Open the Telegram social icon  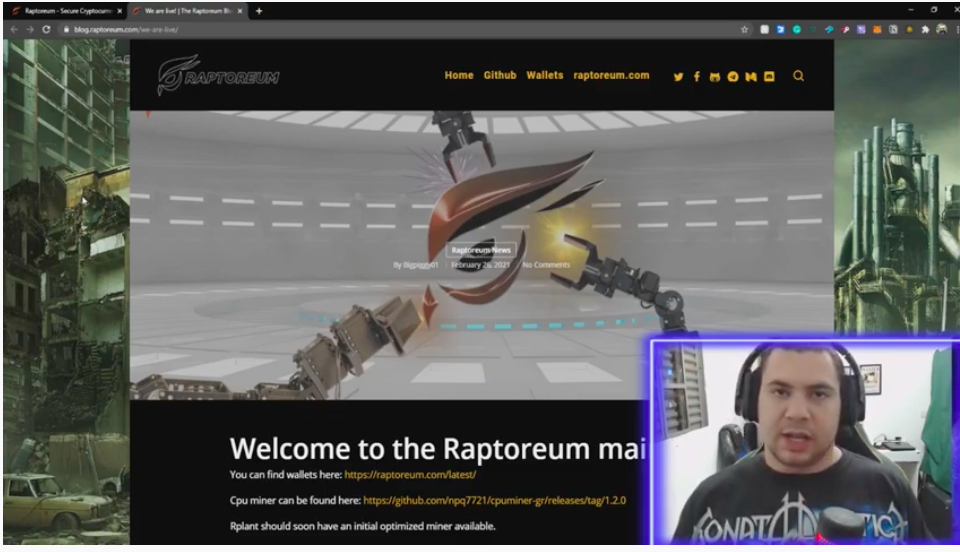tap(733, 76)
